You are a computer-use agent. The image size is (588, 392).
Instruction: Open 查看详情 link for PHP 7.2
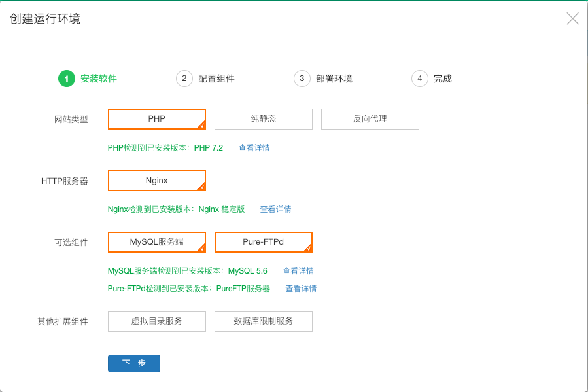click(254, 148)
